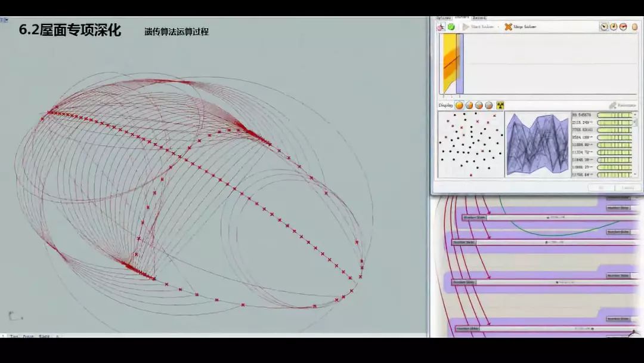Click the Cancel button in Galapagos dialog
This screenshot has width=644, height=363.
[x=627, y=187]
